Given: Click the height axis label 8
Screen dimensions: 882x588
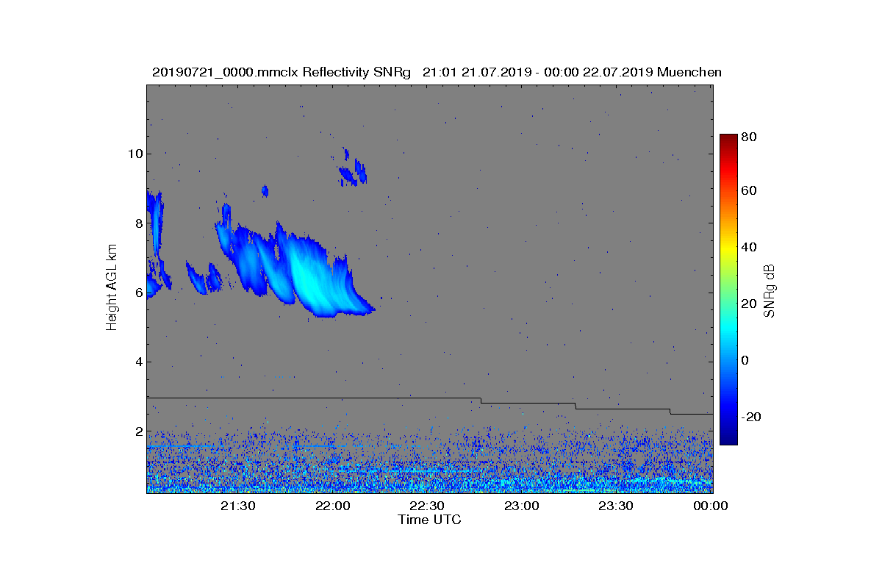Looking at the screenshot, I should [138, 223].
